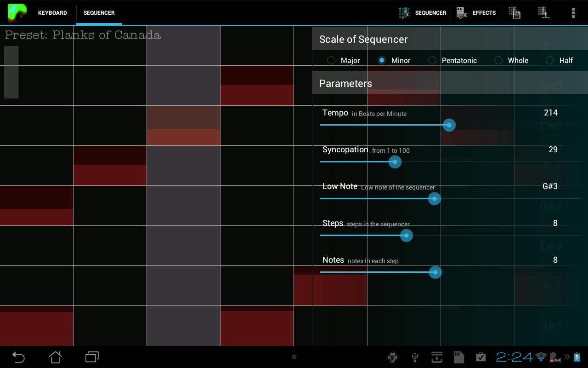Switch to the Keyboard tab
The width and height of the screenshot is (588, 368).
coord(52,12)
